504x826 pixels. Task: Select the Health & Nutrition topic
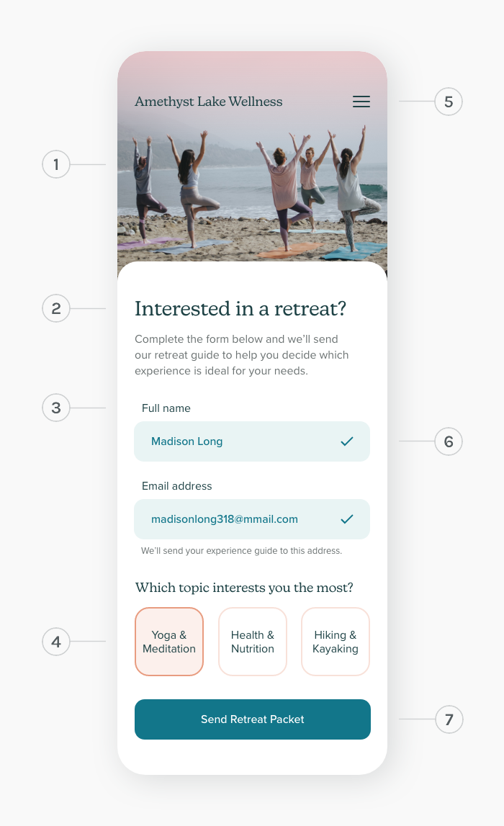pos(252,642)
